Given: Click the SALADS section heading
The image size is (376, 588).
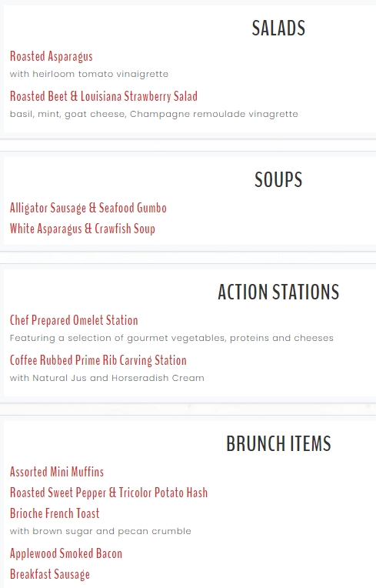Looking at the screenshot, I should coord(278,28).
